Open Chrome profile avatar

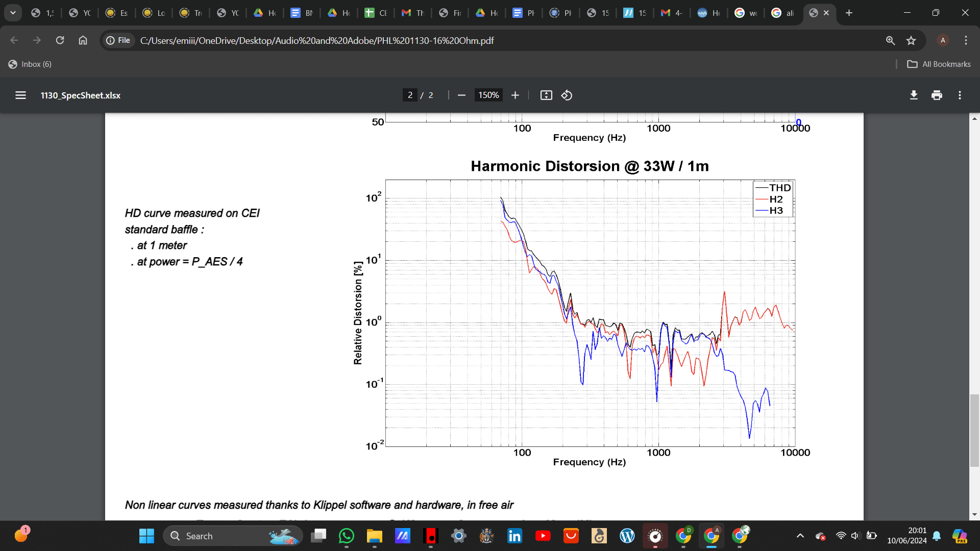943,40
